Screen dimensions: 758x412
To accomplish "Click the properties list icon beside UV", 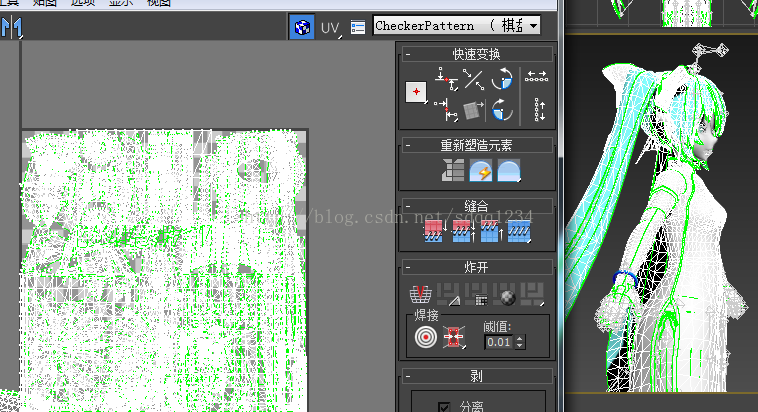I will coord(358,27).
